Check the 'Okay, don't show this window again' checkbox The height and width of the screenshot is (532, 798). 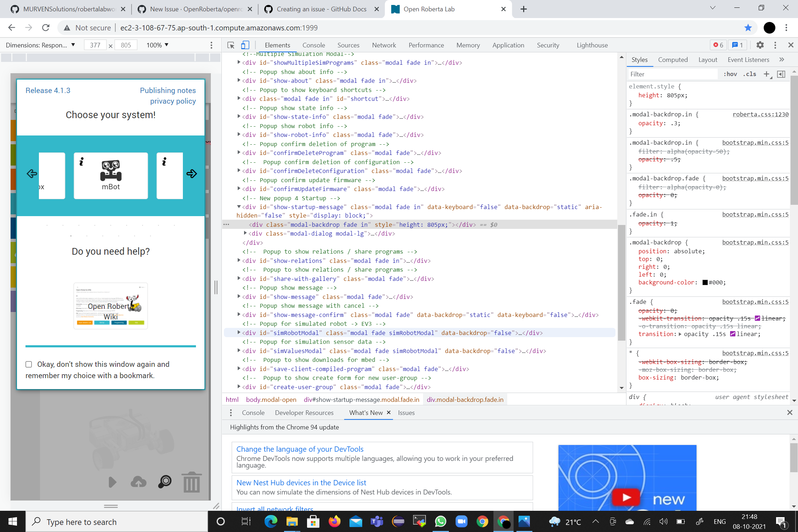tap(29, 364)
